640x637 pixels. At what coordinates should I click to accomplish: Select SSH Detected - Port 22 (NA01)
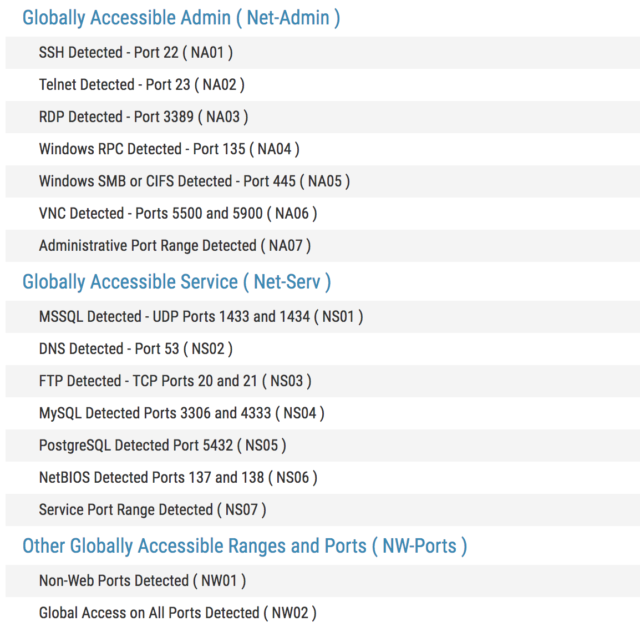point(136,52)
